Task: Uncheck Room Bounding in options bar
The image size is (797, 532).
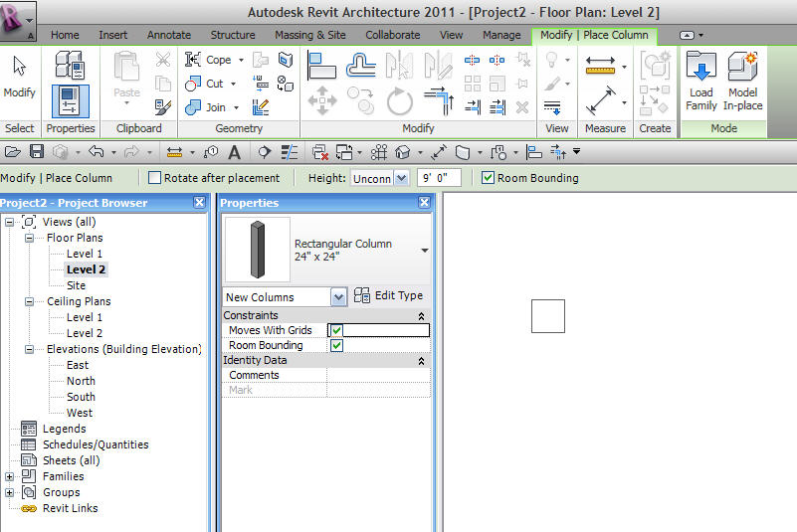Action: click(488, 178)
